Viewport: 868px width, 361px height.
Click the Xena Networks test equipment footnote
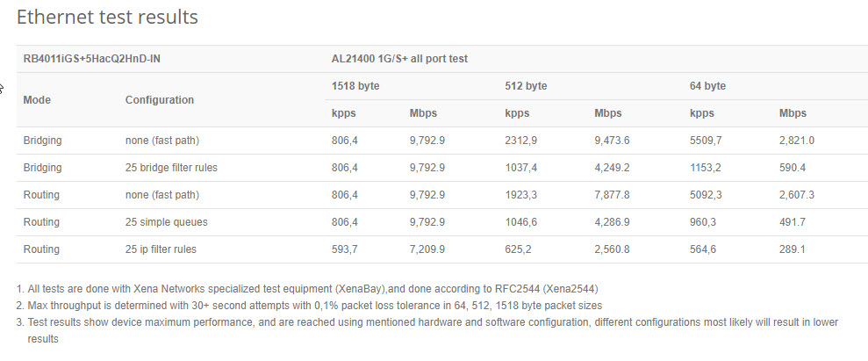coord(307,289)
